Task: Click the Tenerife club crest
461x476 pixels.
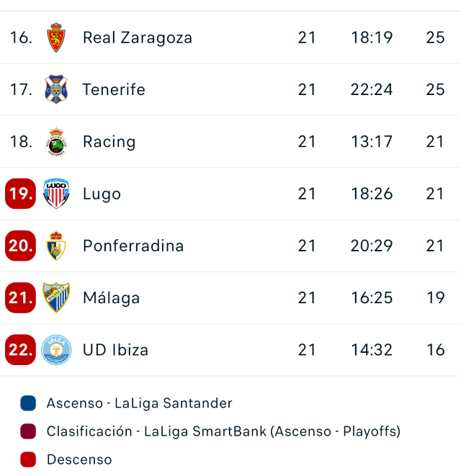Action: click(56, 89)
